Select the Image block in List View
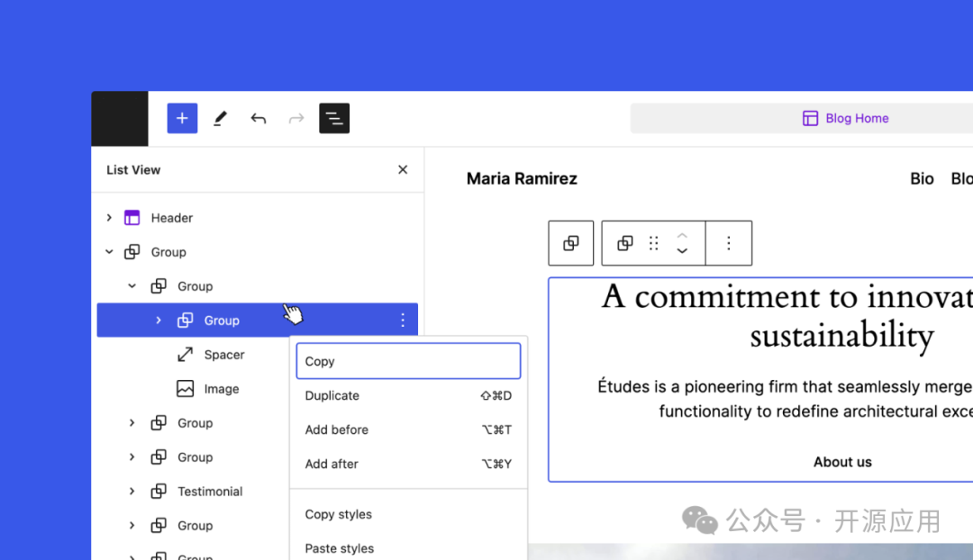Image resolution: width=973 pixels, height=560 pixels. pos(221,389)
